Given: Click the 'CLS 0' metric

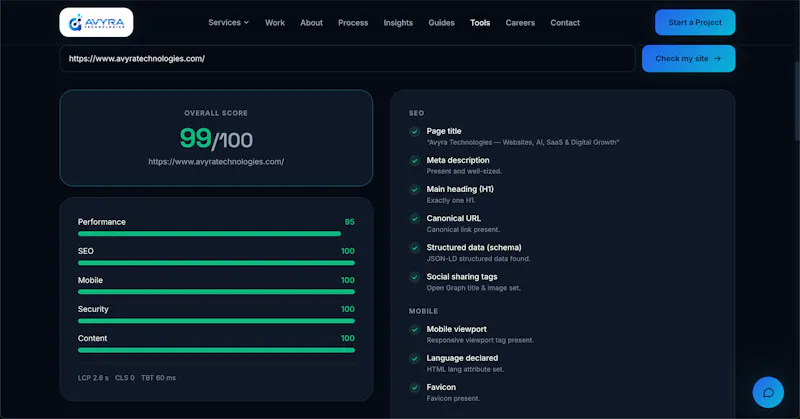Looking at the screenshot, I should coord(124,378).
